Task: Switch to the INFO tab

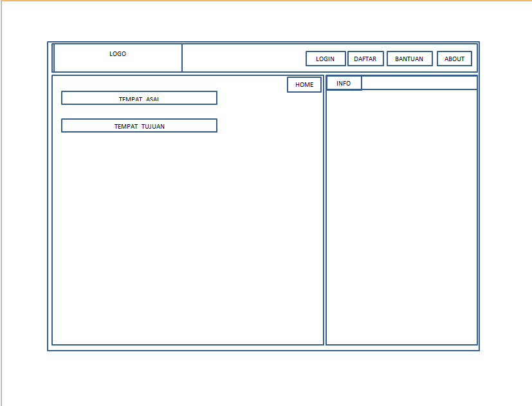Action: [x=344, y=83]
